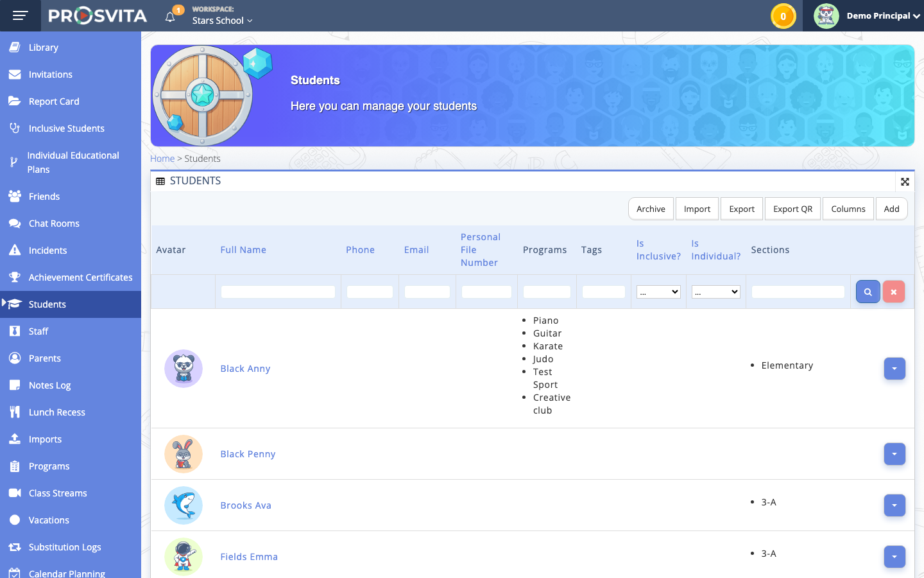Click the Achievement Certificates trophy icon
Viewport: 924px width, 578px height.
[x=15, y=277]
